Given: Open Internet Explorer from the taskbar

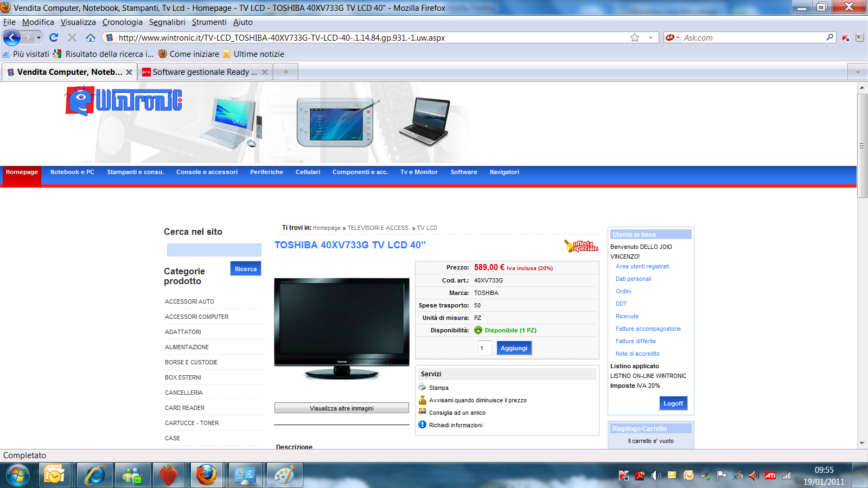Looking at the screenshot, I should pos(95,476).
